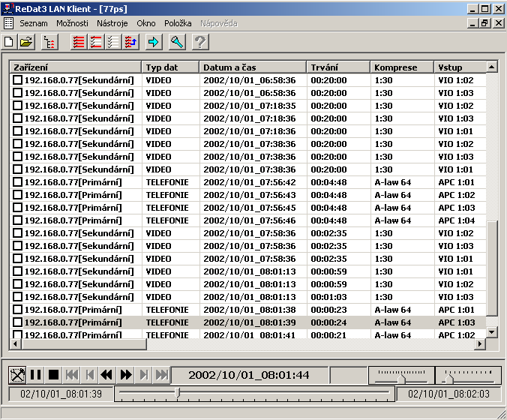Sort by the Datum a čas column header

pyautogui.click(x=253, y=67)
